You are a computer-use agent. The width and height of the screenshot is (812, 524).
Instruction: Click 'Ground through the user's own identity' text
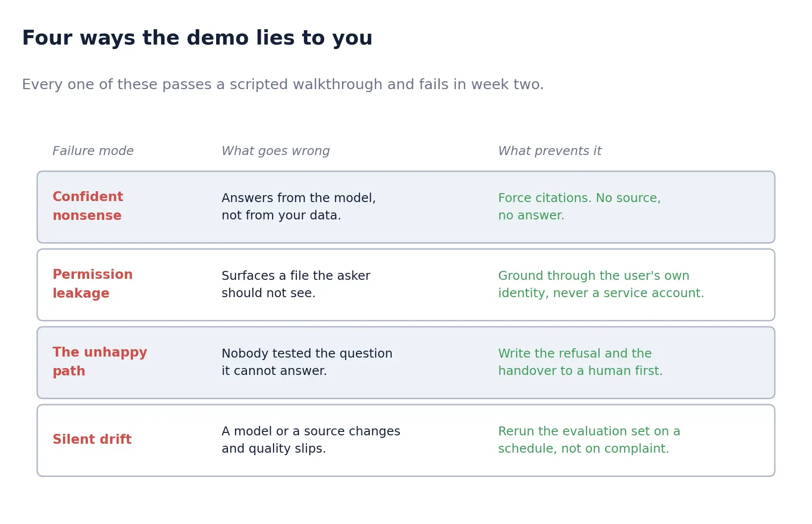601,284
